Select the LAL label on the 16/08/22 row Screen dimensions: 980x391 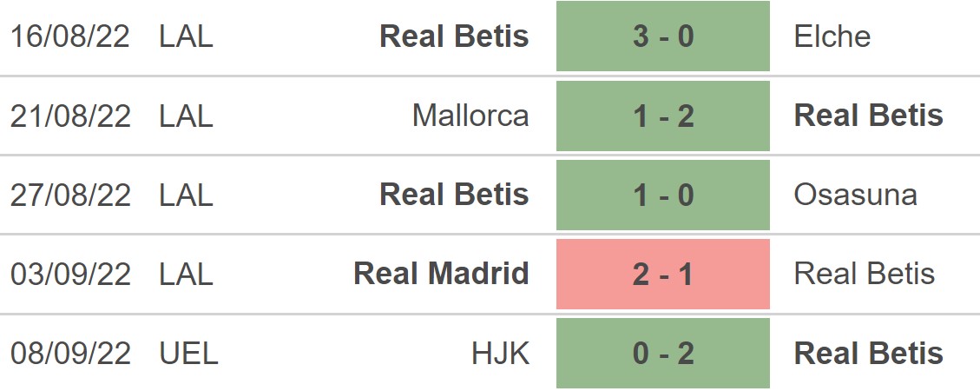pyautogui.click(x=186, y=36)
